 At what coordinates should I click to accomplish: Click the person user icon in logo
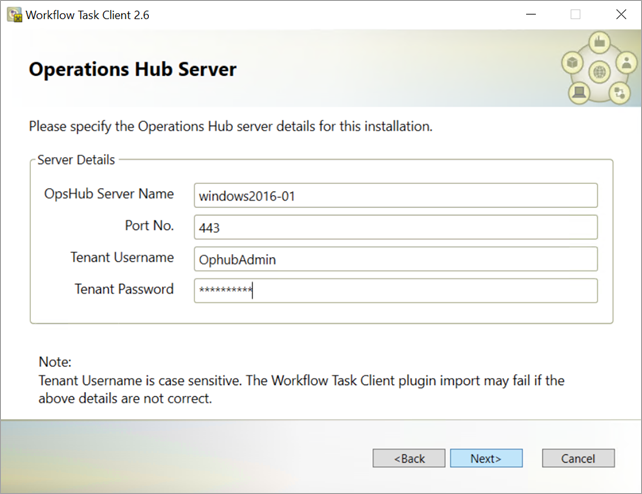pos(626,63)
